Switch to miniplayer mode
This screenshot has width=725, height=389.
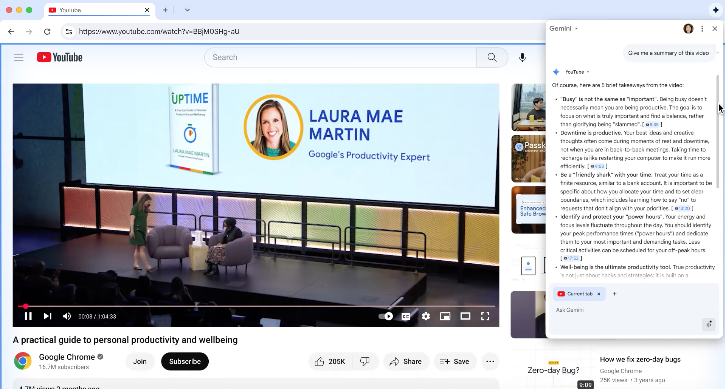pos(445,316)
